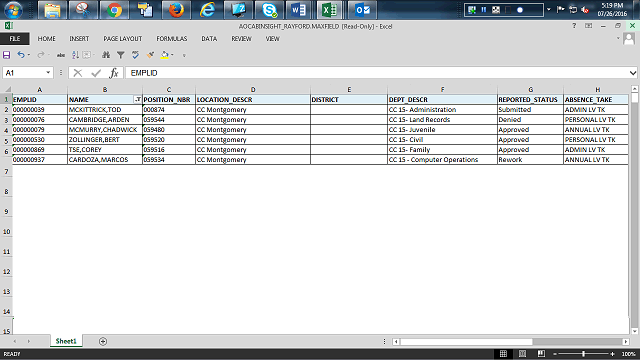Image resolution: width=640 pixels, height=360 pixels.
Task: Undo the last action
Action: (x=20, y=55)
